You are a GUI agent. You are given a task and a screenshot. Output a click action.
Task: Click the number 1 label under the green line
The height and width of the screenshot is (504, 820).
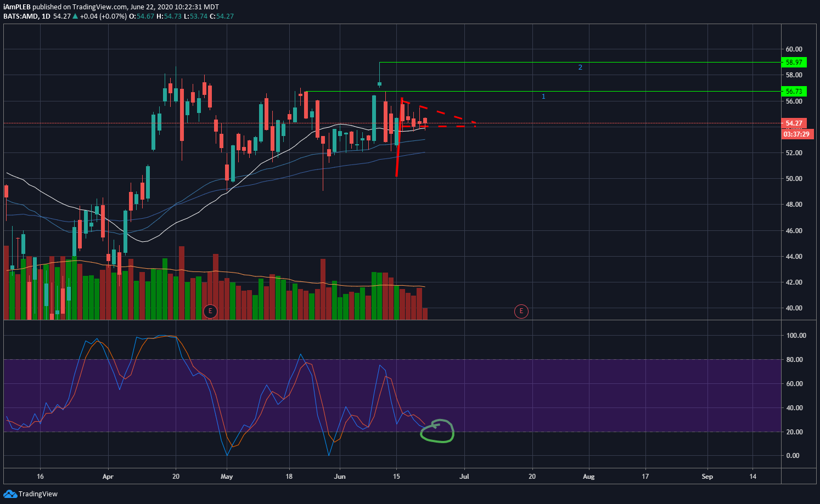click(x=543, y=97)
